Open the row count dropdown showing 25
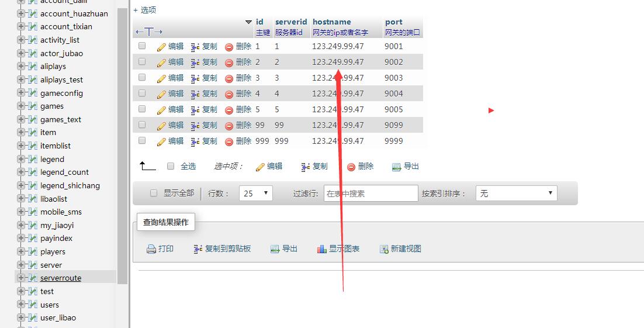Screen dimensions: 644x328 click(x=255, y=194)
